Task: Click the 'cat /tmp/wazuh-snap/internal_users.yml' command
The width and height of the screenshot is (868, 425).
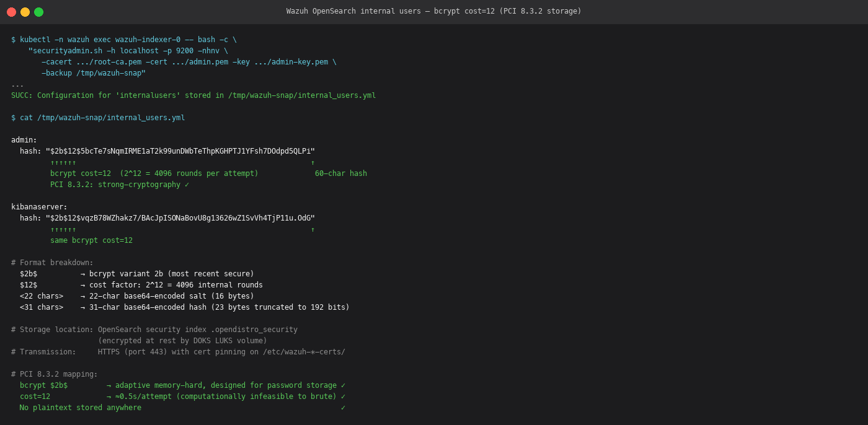Action: 98,118
